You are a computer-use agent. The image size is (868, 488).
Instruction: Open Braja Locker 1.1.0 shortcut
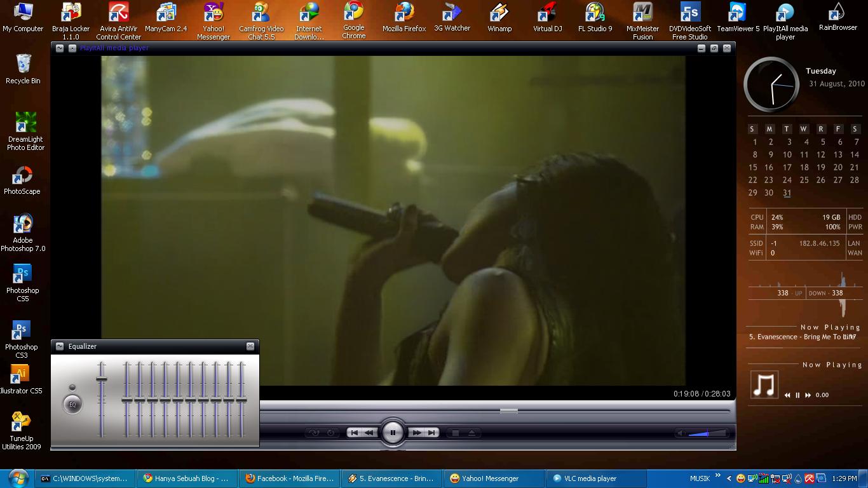click(x=71, y=21)
